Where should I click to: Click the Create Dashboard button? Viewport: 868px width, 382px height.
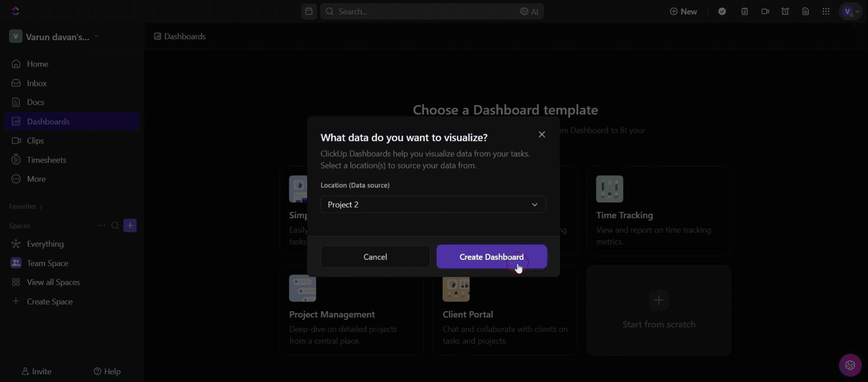click(491, 257)
